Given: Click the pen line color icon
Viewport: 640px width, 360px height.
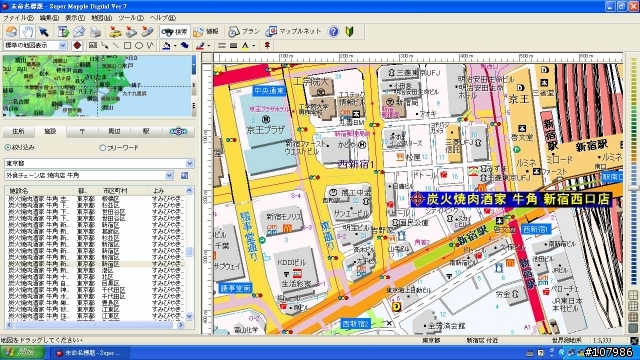Looking at the screenshot, I should pos(200,45).
